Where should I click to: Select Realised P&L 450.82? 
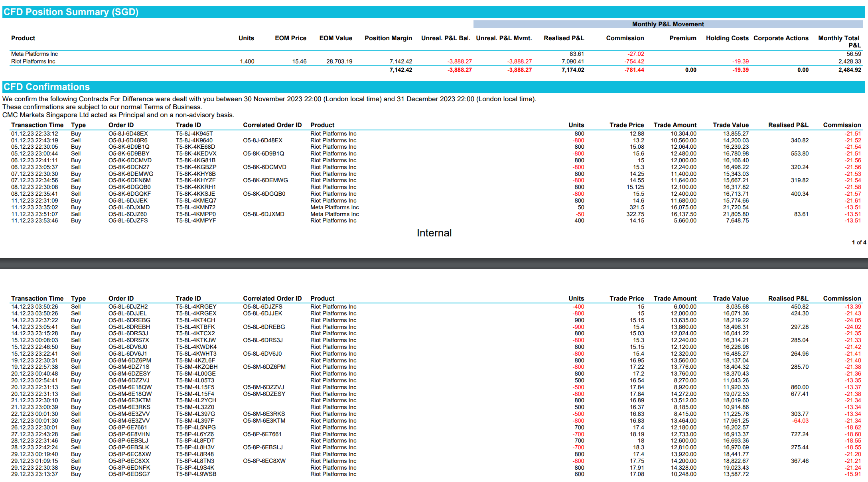[x=800, y=307]
